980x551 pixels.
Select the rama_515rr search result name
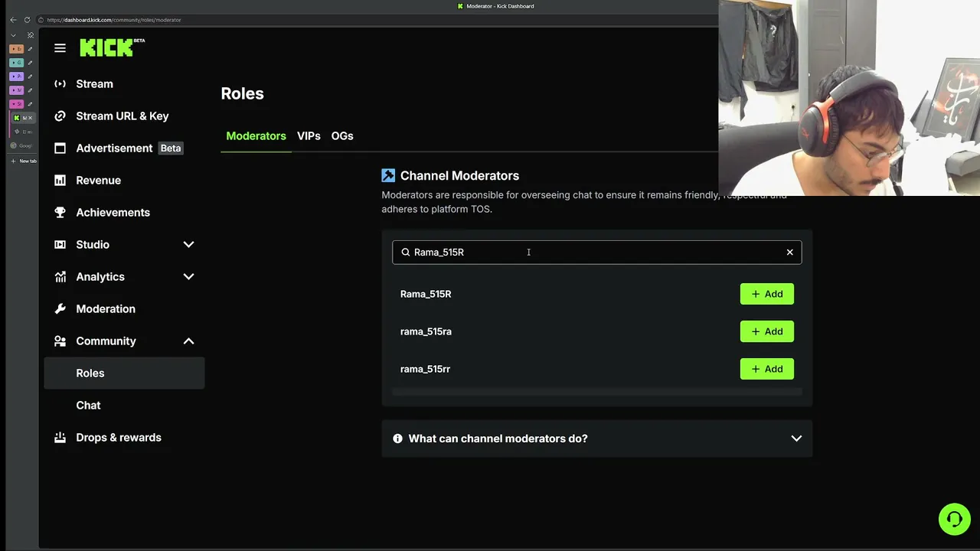[x=425, y=369]
